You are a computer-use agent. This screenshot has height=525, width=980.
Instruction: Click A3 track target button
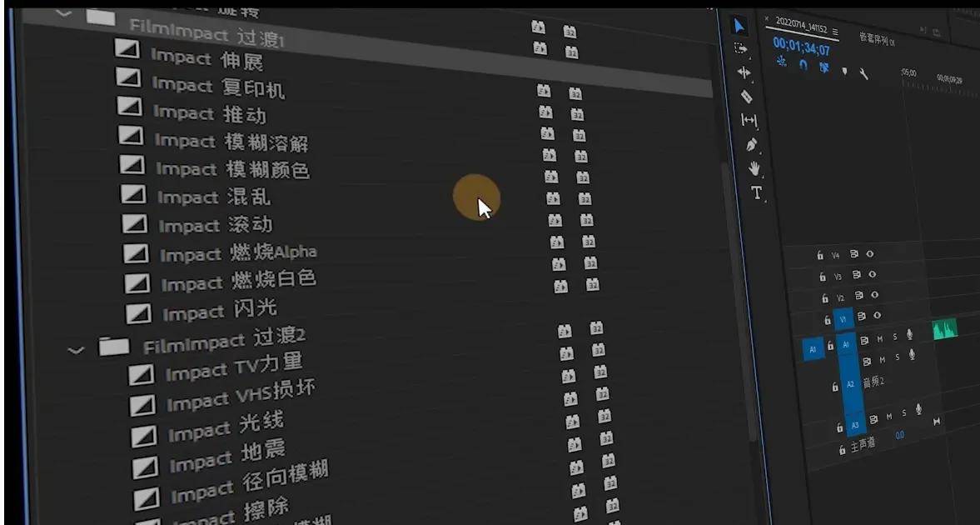[855, 425]
